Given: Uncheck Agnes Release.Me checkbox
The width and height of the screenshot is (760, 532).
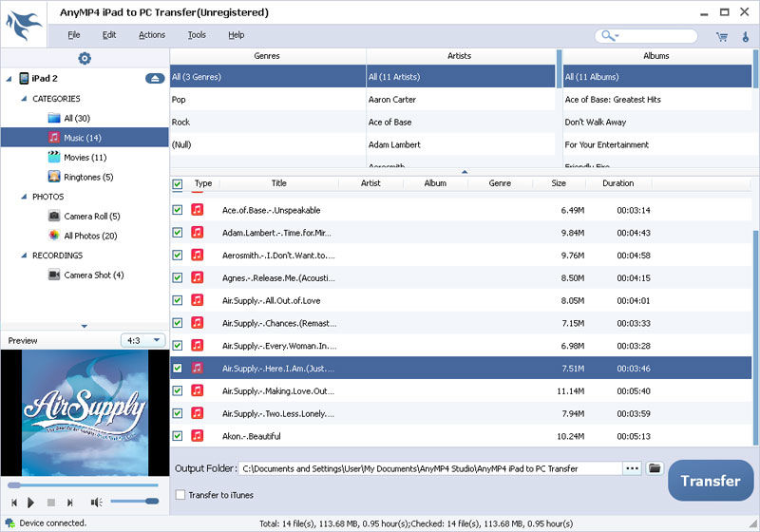Looking at the screenshot, I should click(x=178, y=277).
